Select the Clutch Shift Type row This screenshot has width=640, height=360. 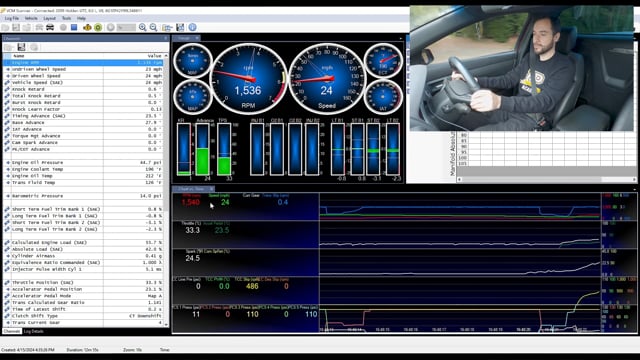(83, 316)
